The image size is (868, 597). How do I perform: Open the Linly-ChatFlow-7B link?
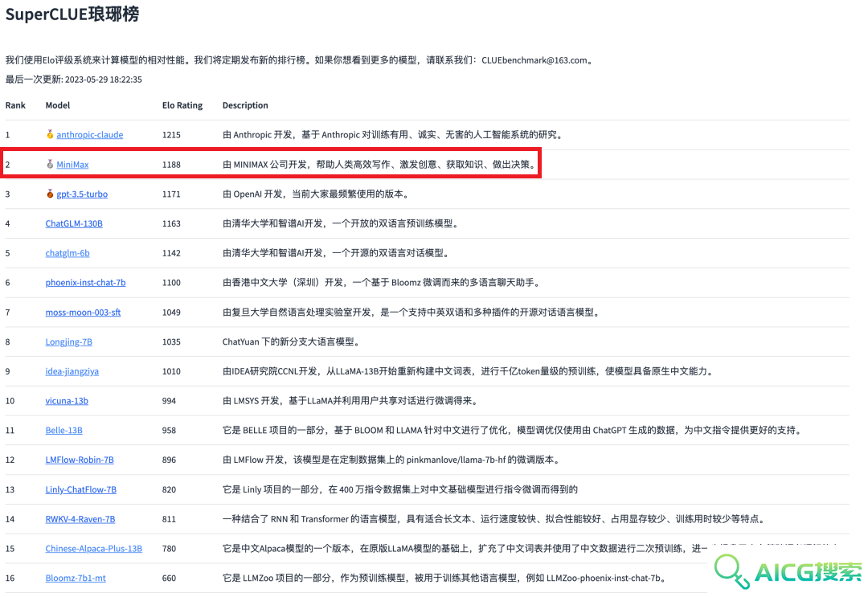point(81,489)
